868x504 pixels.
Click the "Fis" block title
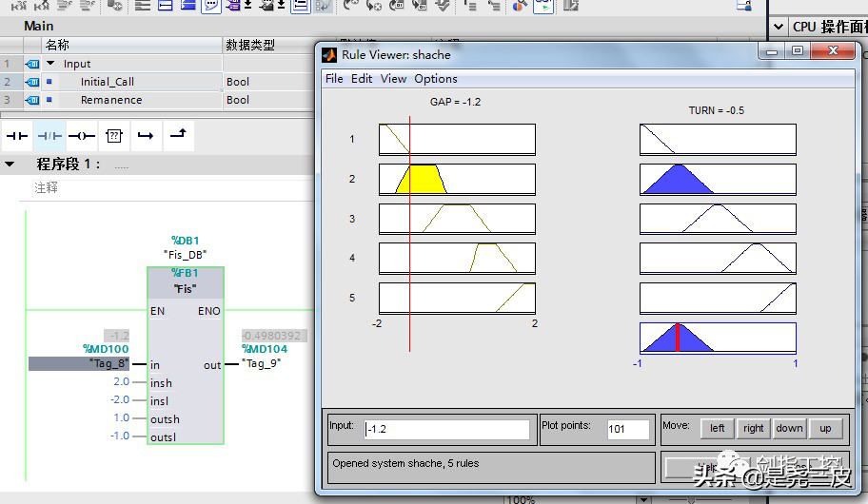185,289
